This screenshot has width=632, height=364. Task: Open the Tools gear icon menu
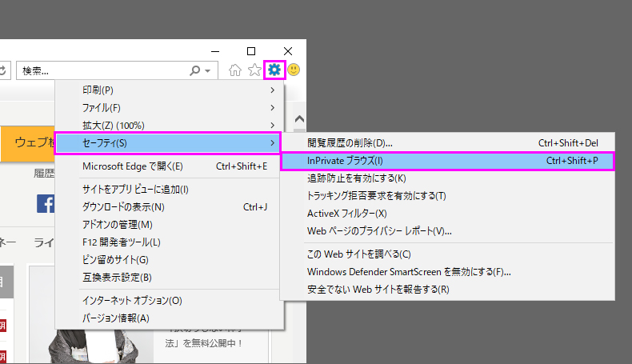(x=274, y=70)
